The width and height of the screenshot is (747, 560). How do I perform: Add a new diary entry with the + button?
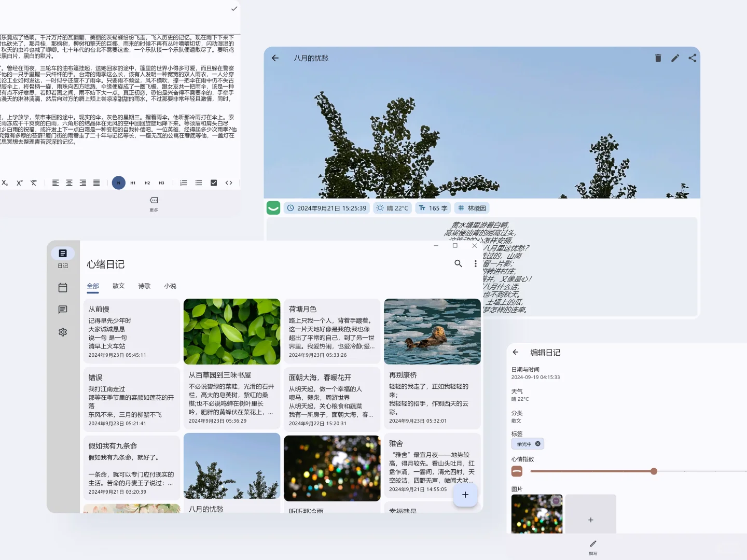tap(465, 495)
